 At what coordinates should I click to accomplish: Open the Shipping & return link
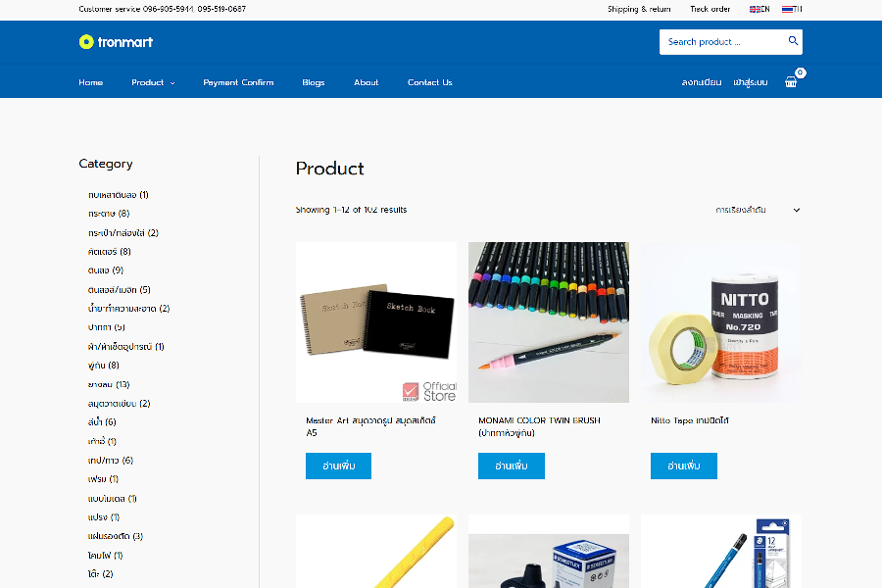click(639, 9)
